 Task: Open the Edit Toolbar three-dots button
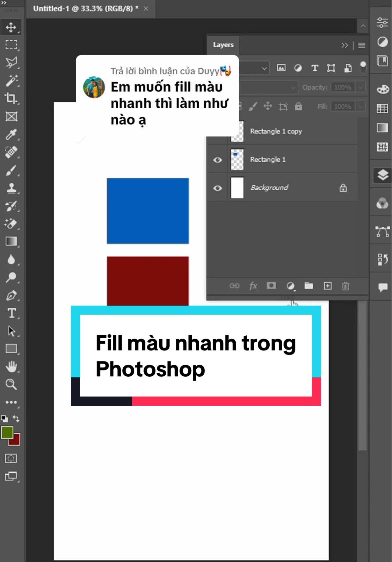pyautogui.click(x=11, y=402)
